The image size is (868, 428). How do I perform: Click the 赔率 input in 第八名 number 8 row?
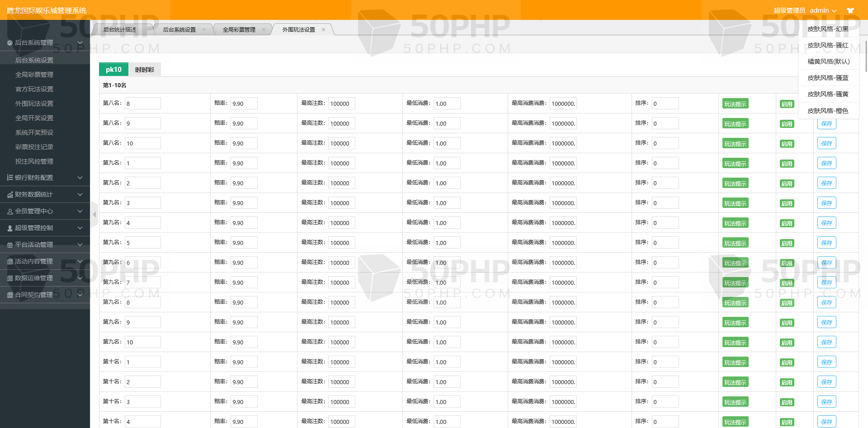pos(244,103)
